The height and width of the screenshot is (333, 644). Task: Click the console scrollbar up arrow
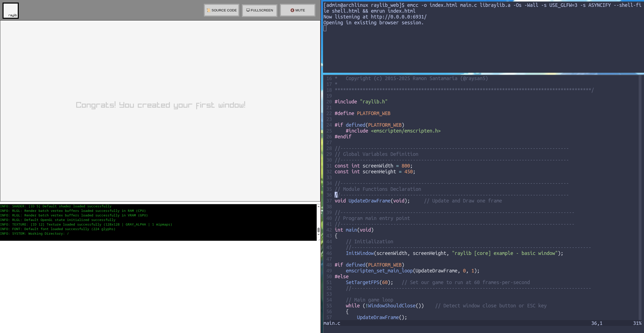coord(318,207)
